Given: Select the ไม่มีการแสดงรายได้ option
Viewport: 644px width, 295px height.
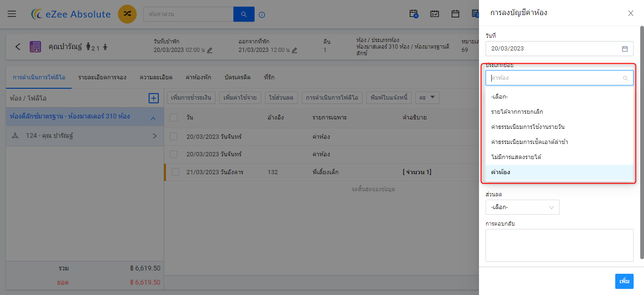Looking at the screenshot, I should pos(560,157).
